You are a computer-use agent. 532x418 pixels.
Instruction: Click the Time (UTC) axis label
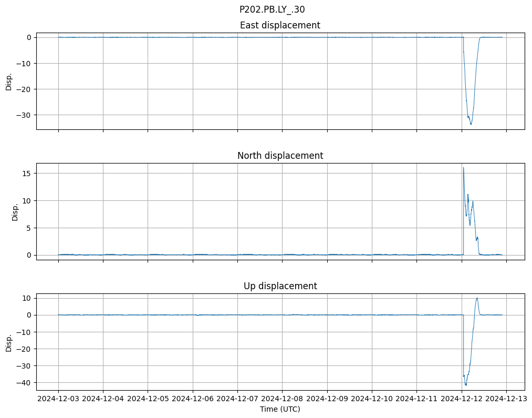click(280, 409)
